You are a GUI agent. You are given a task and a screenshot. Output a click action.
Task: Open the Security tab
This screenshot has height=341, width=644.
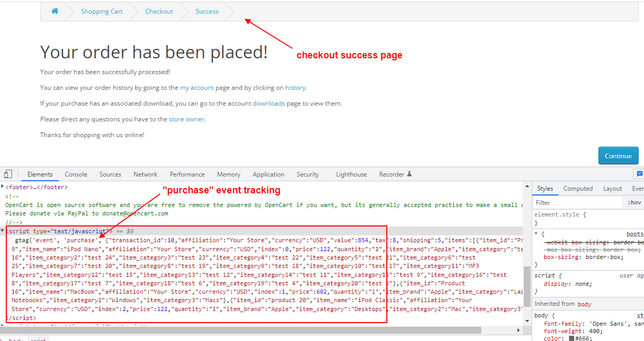coord(308,174)
